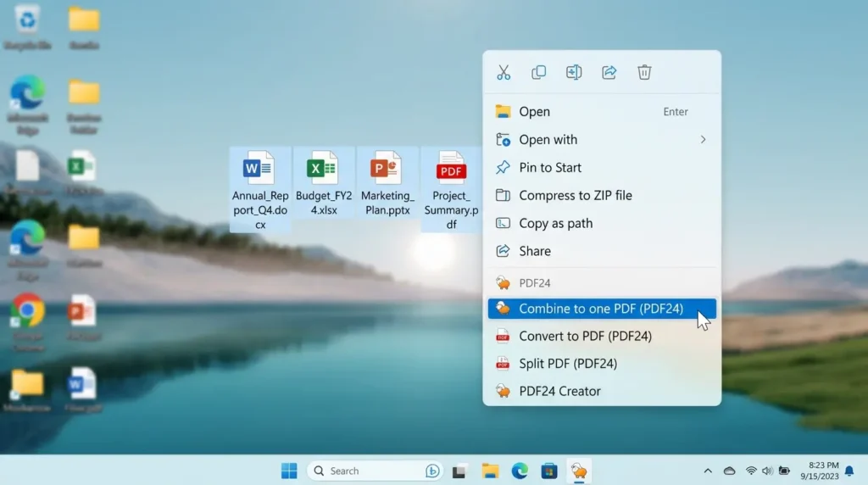Select the Project_Summary.pdf file
868x485 pixels.
[451, 190]
